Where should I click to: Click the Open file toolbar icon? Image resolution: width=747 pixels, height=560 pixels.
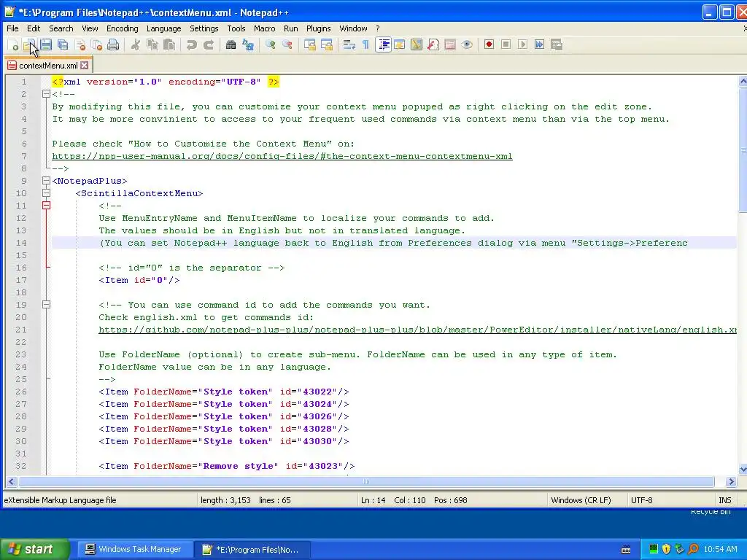point(29,44)
